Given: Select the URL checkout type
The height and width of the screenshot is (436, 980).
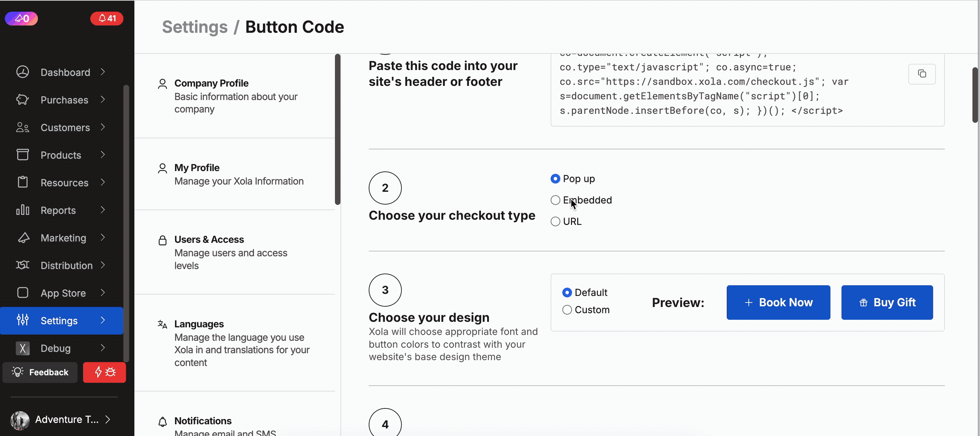Looking at the screenshot, I should click(x=555, y=221).
